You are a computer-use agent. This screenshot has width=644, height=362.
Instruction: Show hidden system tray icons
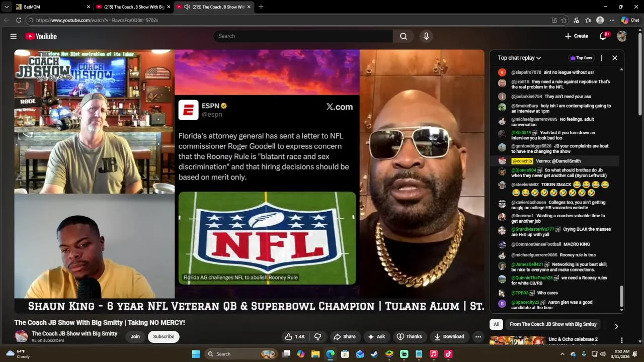562,354
